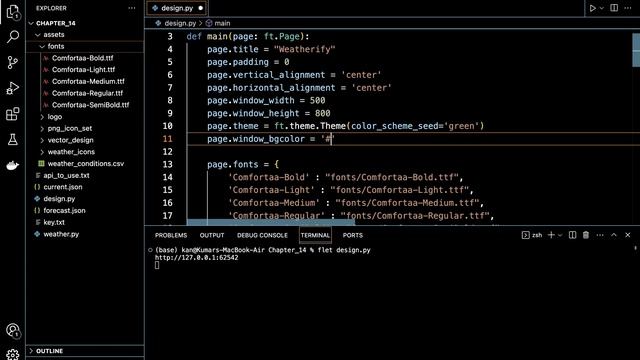Open key.txt file
The height and width of the screenshot is (360, 640).
click(x=53, y=222)
